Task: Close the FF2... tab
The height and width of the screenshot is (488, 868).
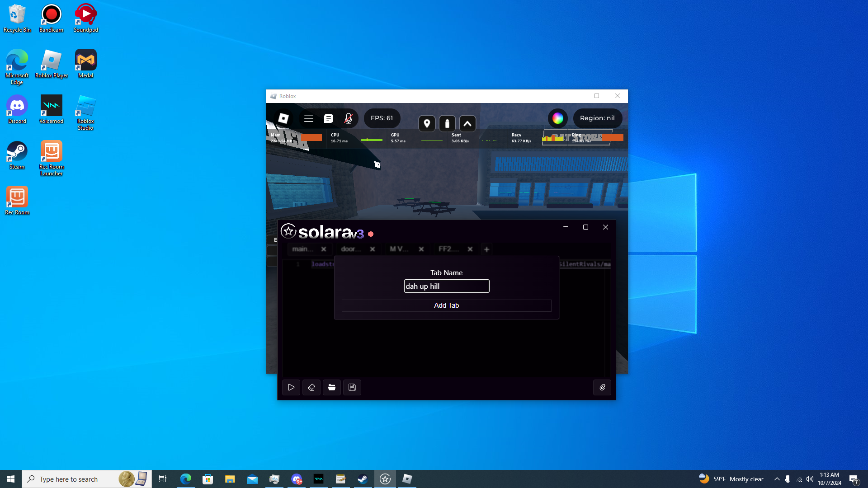Action: click(470, 249)
